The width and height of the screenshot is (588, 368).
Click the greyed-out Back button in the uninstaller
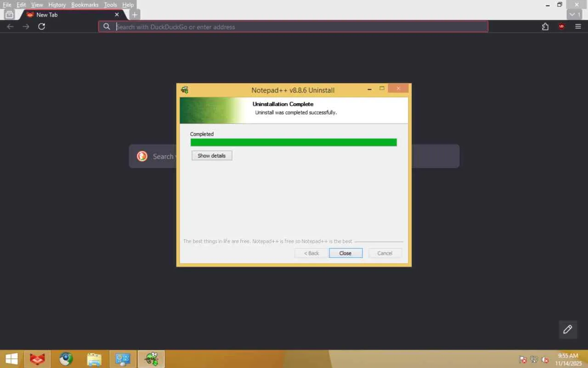311,253
